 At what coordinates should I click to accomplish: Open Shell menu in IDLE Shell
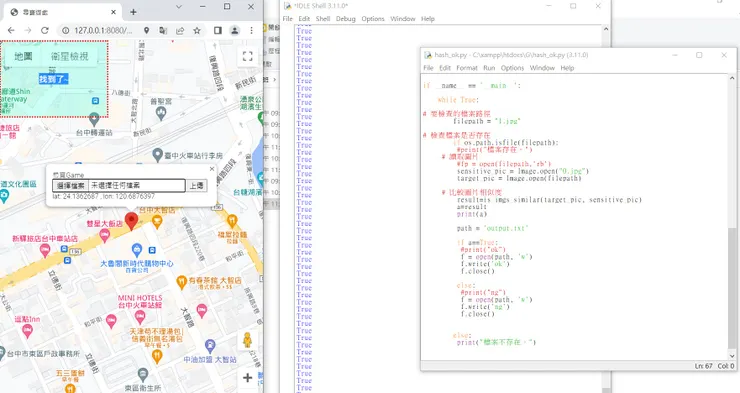click(x=323, y=19)
